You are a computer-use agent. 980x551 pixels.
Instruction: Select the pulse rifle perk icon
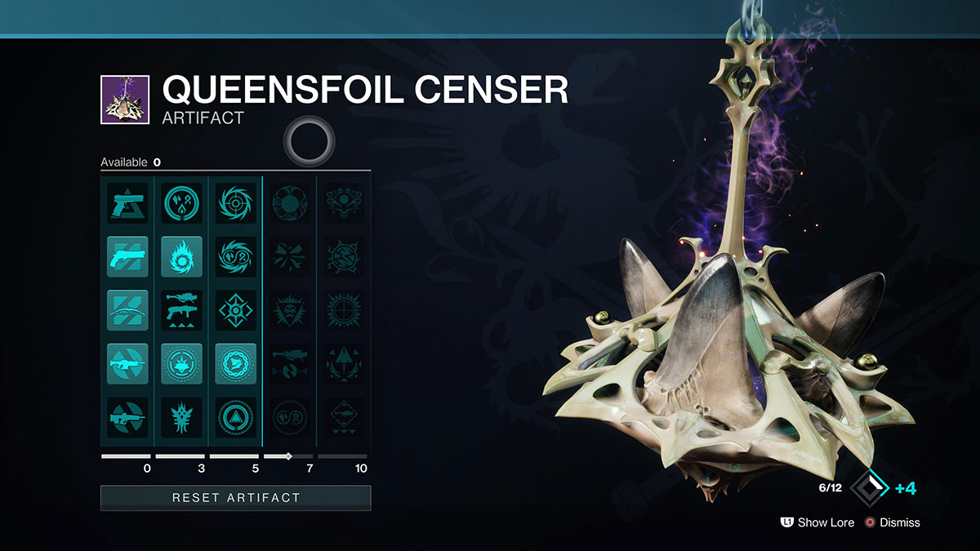pyautogui.click(x=127, y=417)
